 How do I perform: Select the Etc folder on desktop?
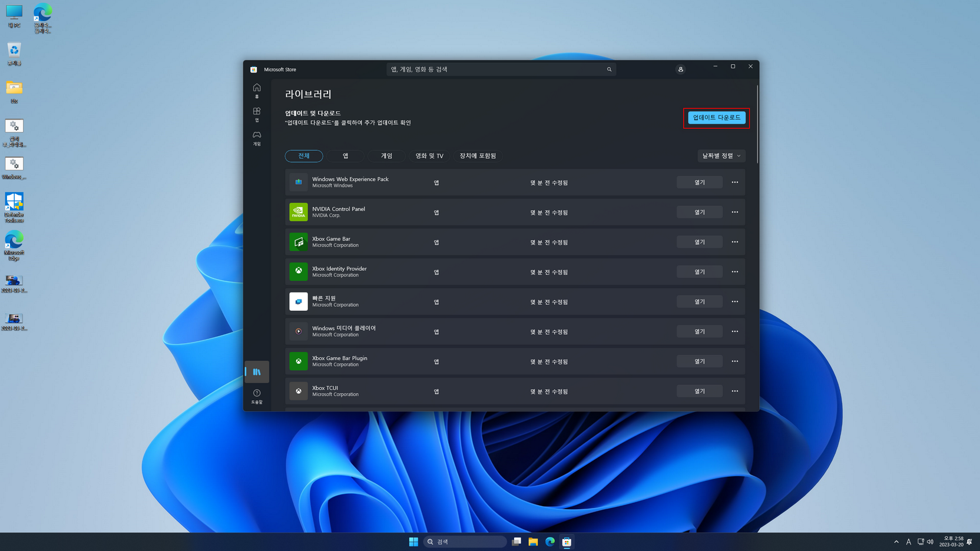point(14,92)
